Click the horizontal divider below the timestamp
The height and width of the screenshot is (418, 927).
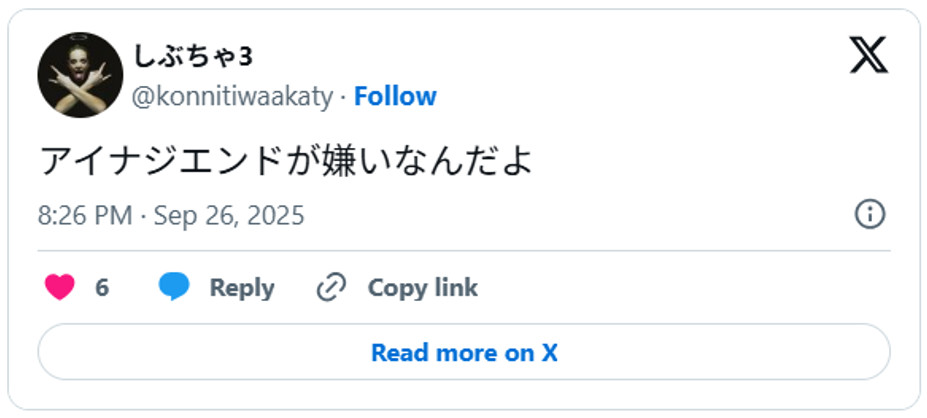pyautogui.click(x=463, y=250)
